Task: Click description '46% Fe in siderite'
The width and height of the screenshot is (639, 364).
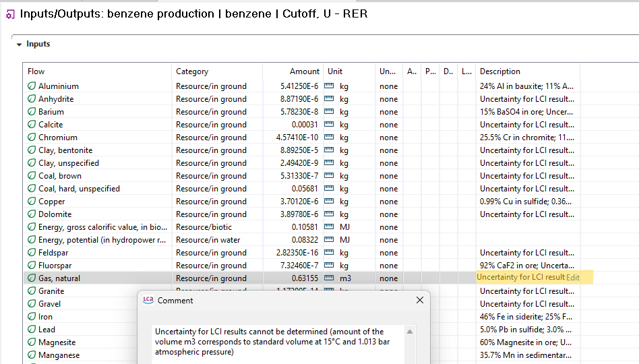Action: point(526,317)
